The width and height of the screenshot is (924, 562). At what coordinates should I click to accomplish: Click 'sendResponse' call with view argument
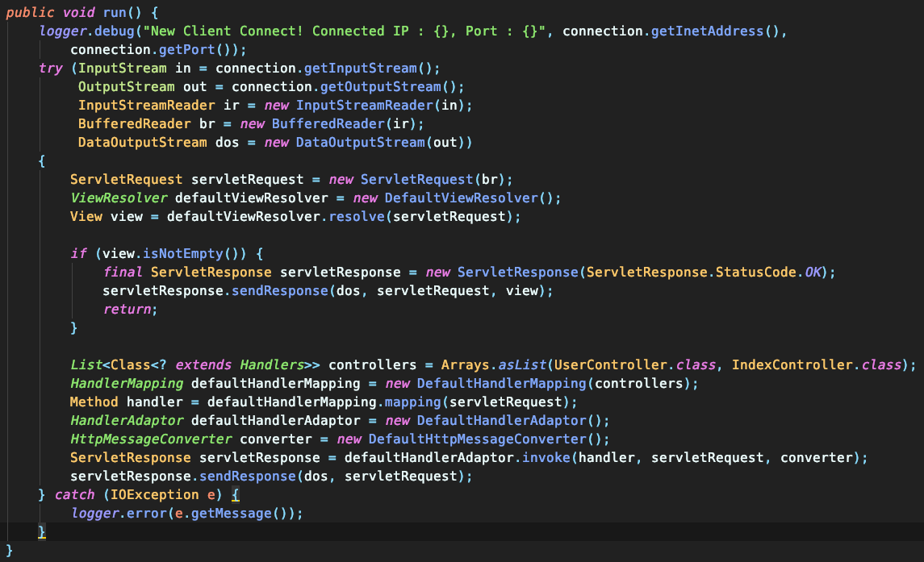pos(280,291)
